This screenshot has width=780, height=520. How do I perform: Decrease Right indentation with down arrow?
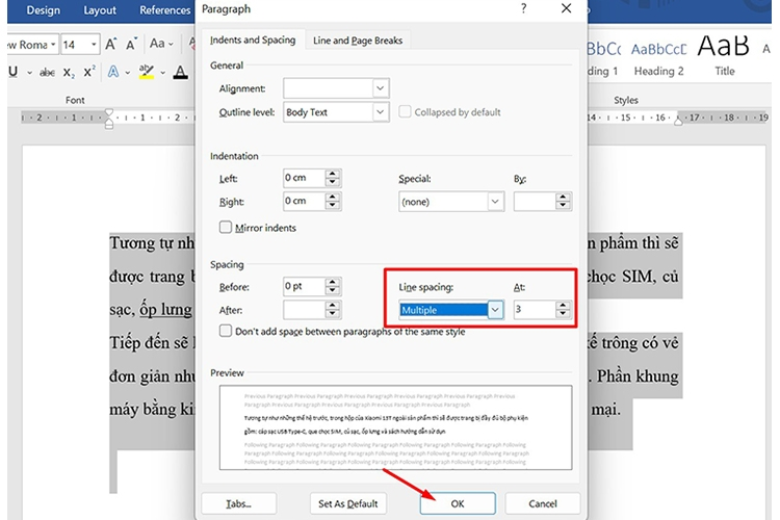coord(333,206)
